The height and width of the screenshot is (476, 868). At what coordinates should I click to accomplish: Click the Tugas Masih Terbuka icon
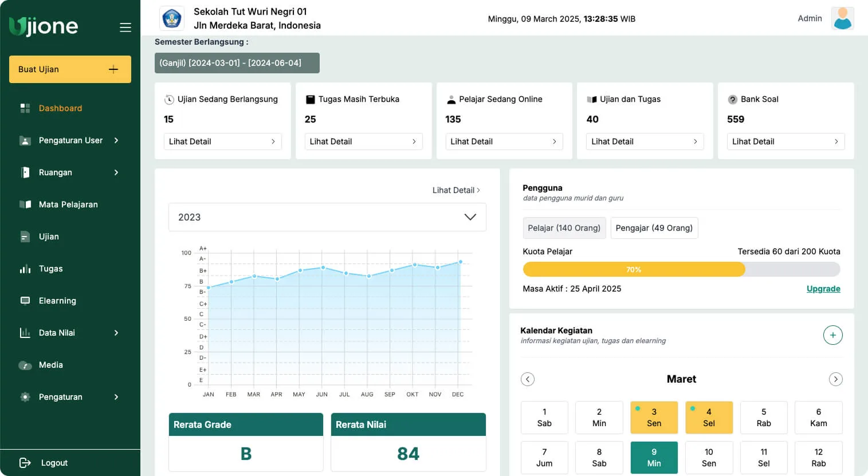(x=310, y=100)
